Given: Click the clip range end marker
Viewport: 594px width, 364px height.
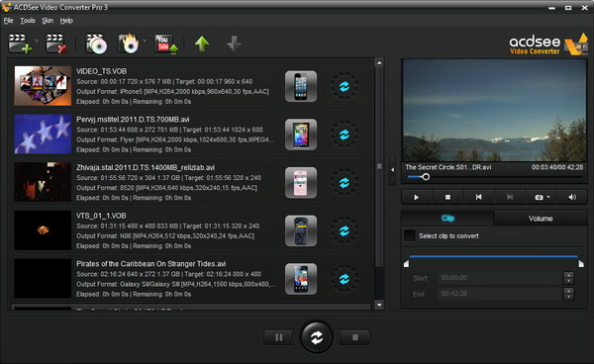Looking at the screenshot, I should [581, 263].
